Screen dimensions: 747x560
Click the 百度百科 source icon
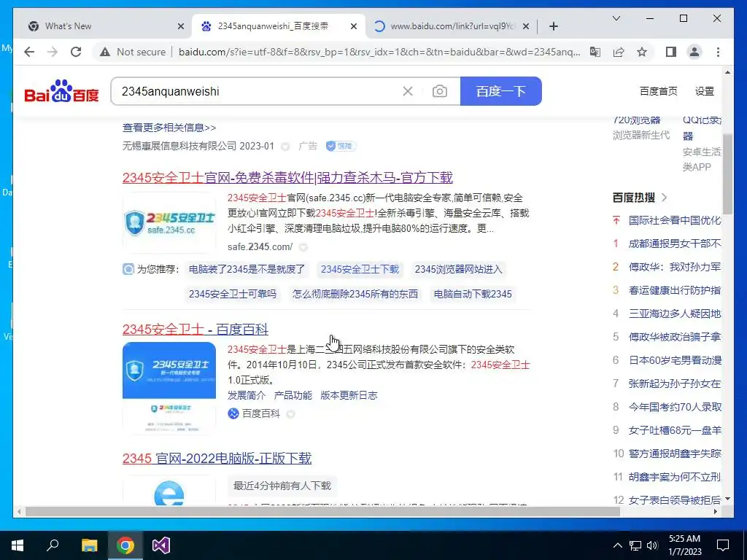(x=233, y=413)
